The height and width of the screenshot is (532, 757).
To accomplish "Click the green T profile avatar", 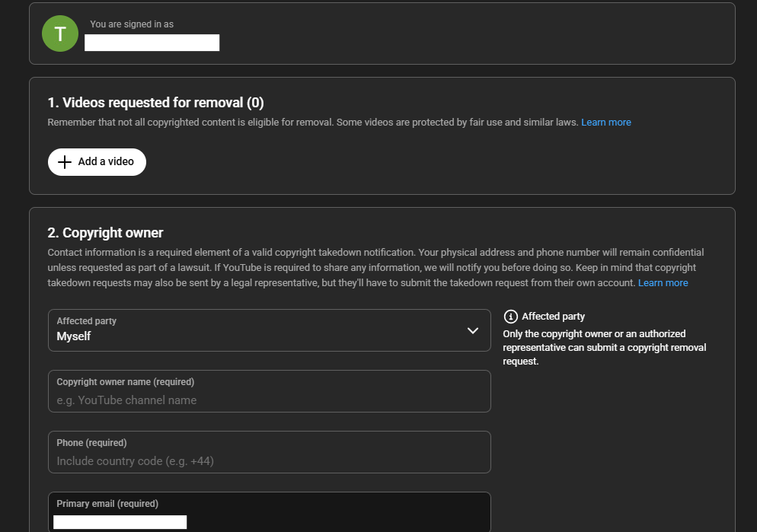I will (60, 33).
